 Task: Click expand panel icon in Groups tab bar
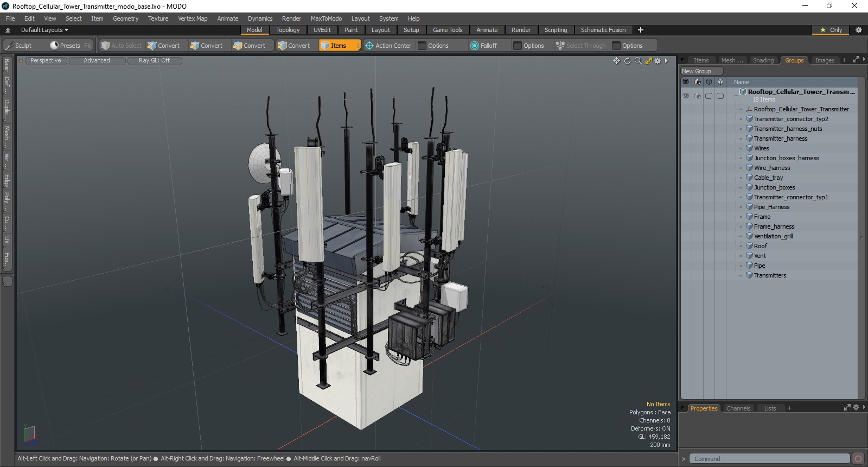(x=856, y=60)
